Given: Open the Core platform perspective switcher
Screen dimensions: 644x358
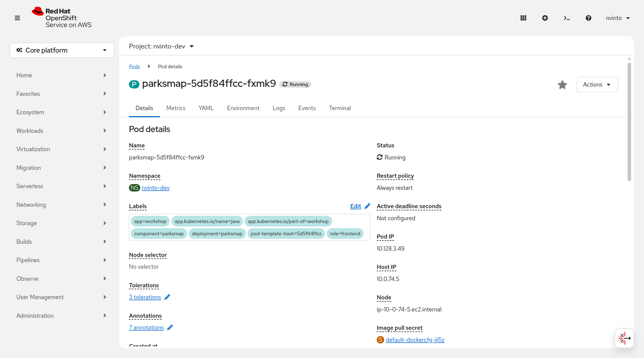Looking at the screenshot, I should tap(62, 50).
